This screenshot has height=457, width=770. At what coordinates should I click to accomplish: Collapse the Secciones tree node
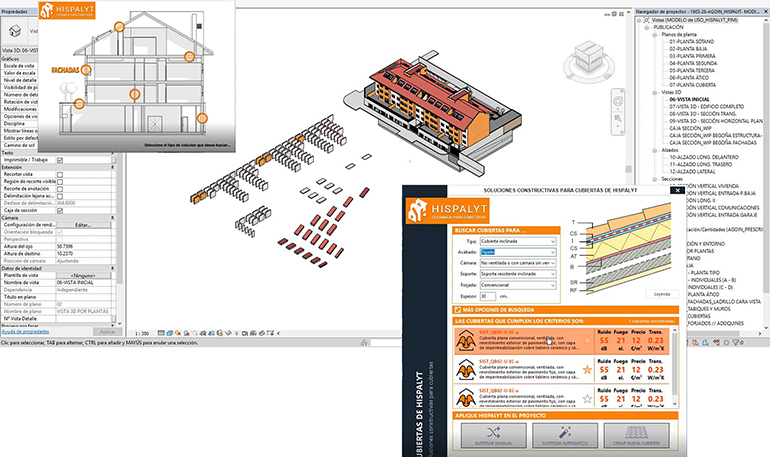654,179
